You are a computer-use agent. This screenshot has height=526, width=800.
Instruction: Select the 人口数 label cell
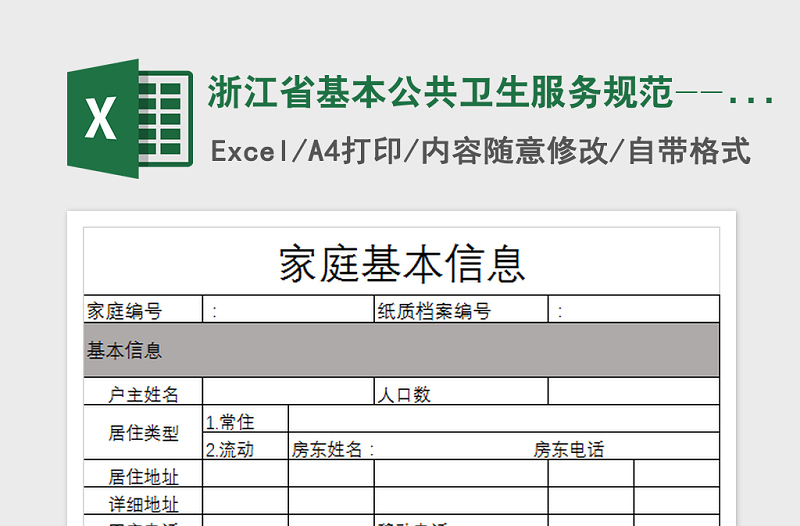pos(461,391)
